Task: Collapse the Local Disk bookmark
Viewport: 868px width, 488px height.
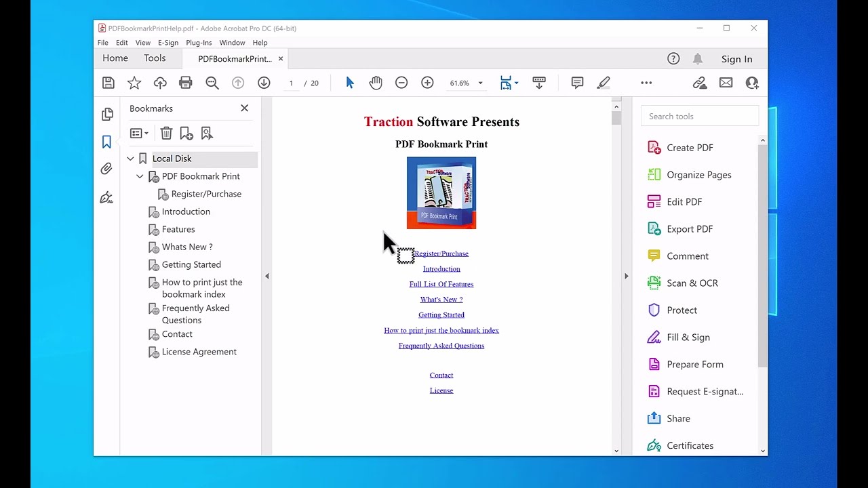Action: coord(130,159)
